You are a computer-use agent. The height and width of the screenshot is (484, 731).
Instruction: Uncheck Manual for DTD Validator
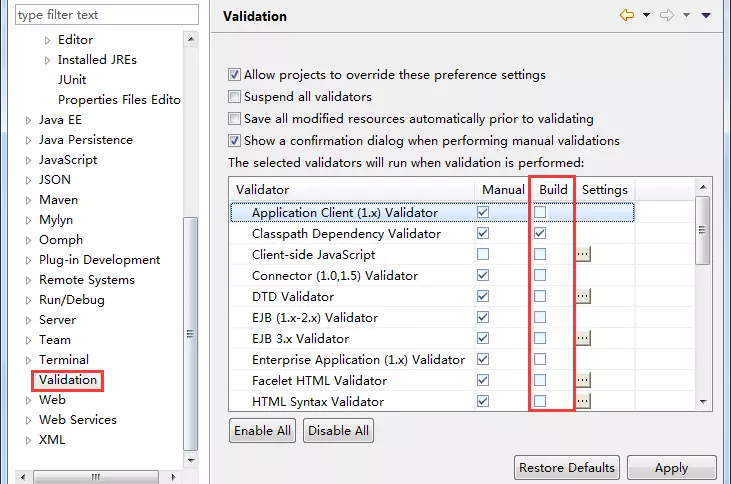click(x=484, y=297)
